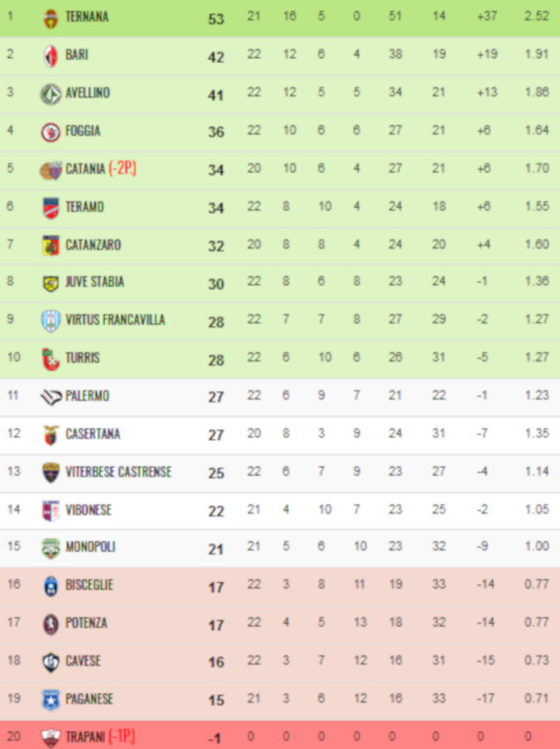Open the Catania club logo
The height and width of the screenshot is (749, 560).
point(50,170)
